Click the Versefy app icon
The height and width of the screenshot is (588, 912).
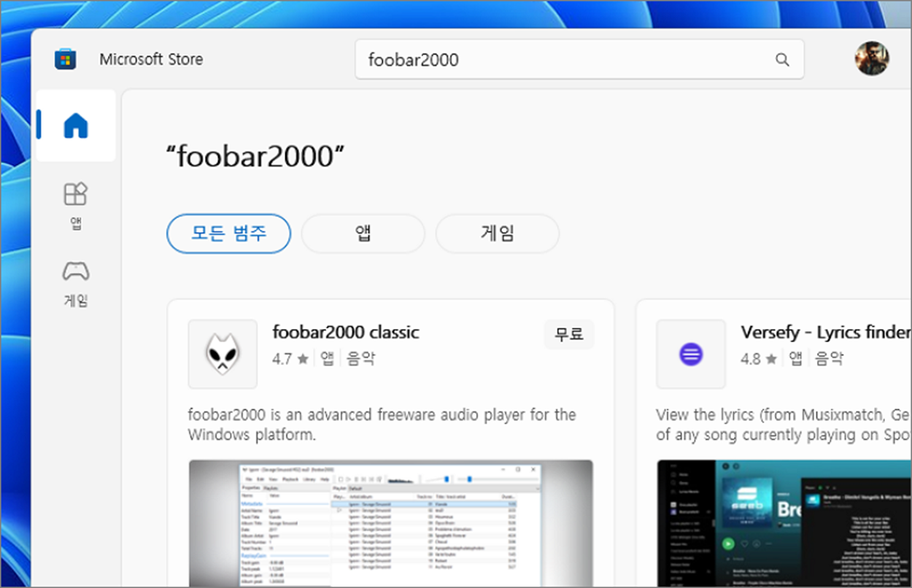click(x=690, y=354)
